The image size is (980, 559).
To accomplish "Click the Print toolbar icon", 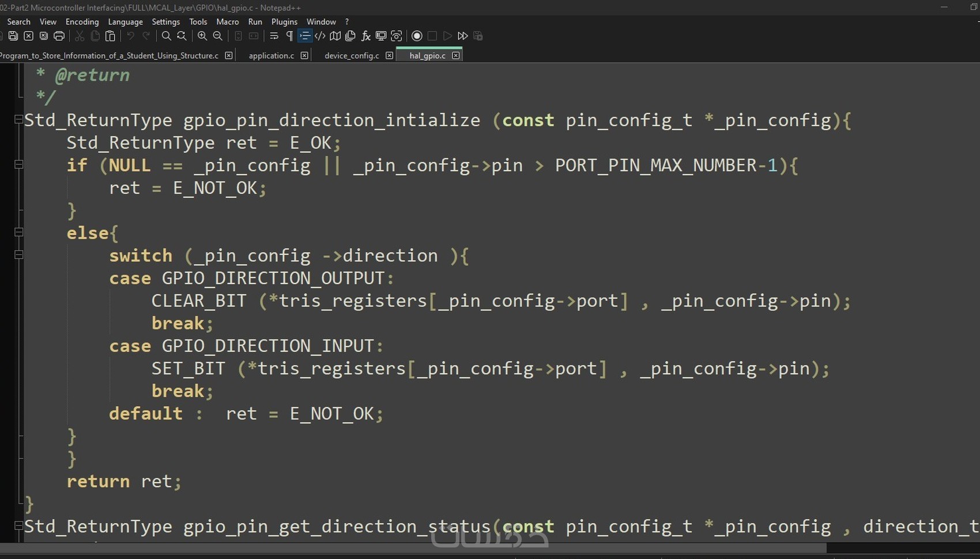I will tap(58, 36).
